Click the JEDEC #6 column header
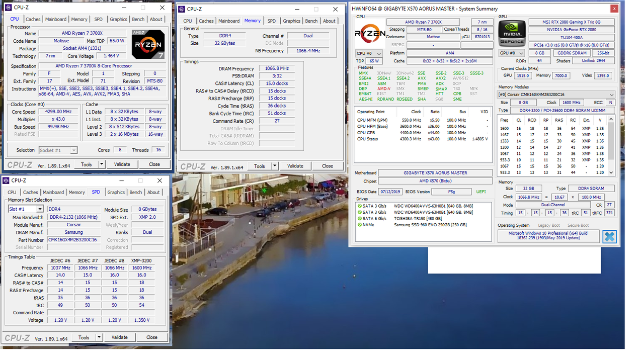The image size is (644, 362). [60, 260]
